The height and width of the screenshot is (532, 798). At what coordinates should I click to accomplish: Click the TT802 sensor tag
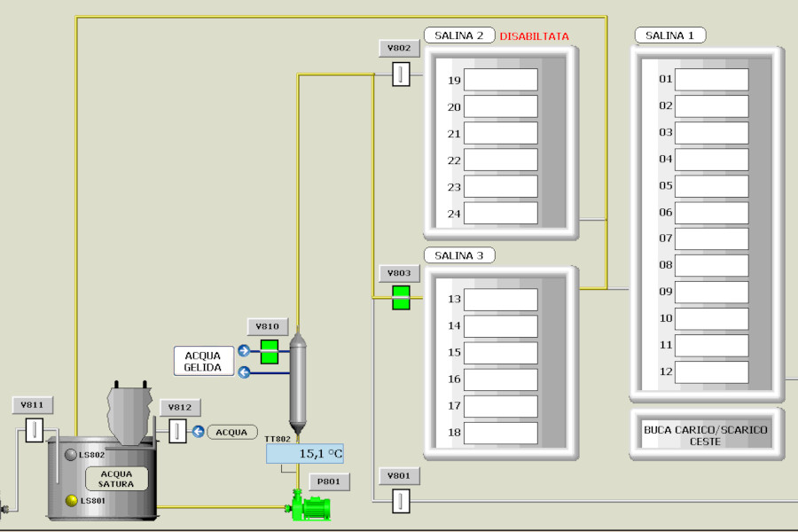pos(278,439)
